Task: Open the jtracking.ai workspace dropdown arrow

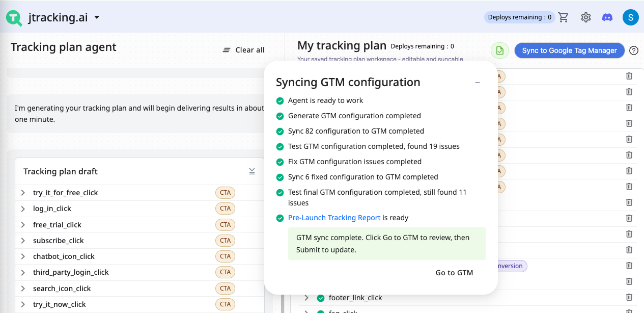Action: [97, 18]
